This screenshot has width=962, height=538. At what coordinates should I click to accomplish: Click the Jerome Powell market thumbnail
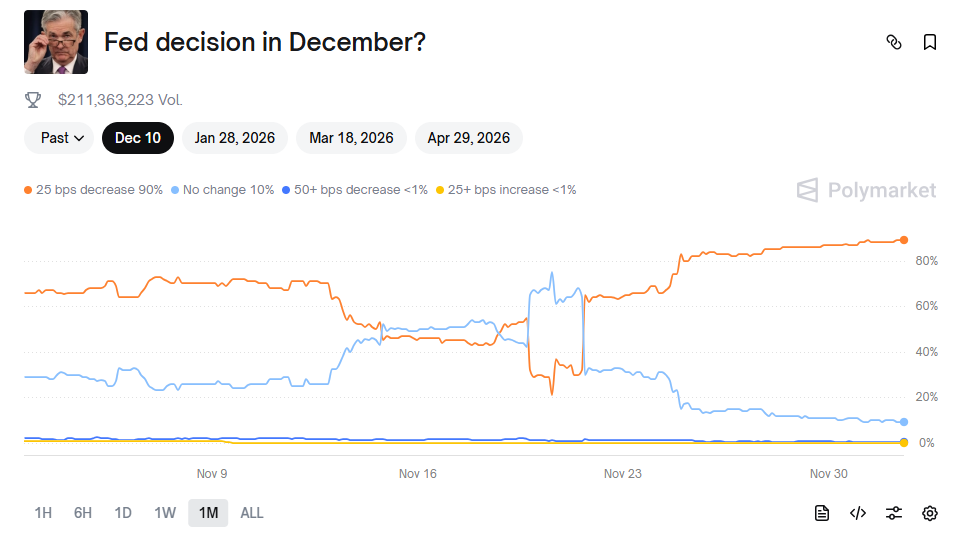coord(56,42)
